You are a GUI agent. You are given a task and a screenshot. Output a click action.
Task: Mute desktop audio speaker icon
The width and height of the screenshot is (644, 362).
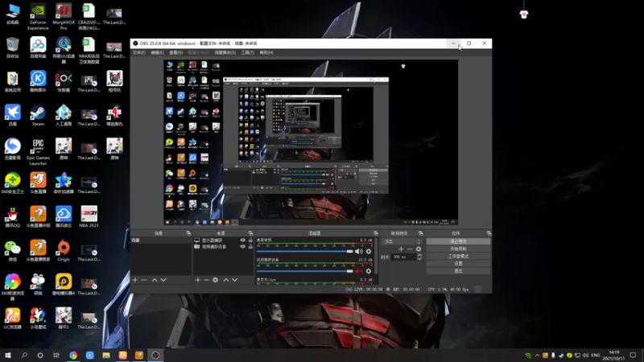359,251
